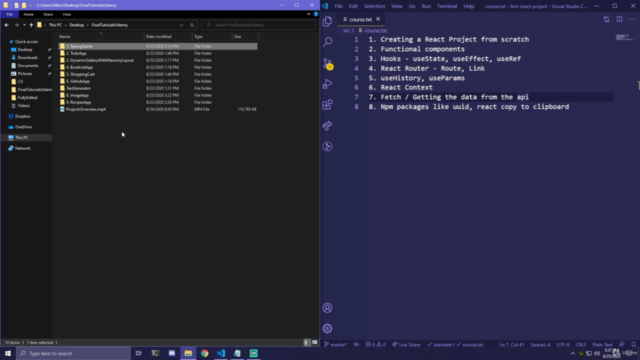This screenshot has width=640, height=360.
Task: Open the Help menu in VS Code
Action: pos(469,6)
